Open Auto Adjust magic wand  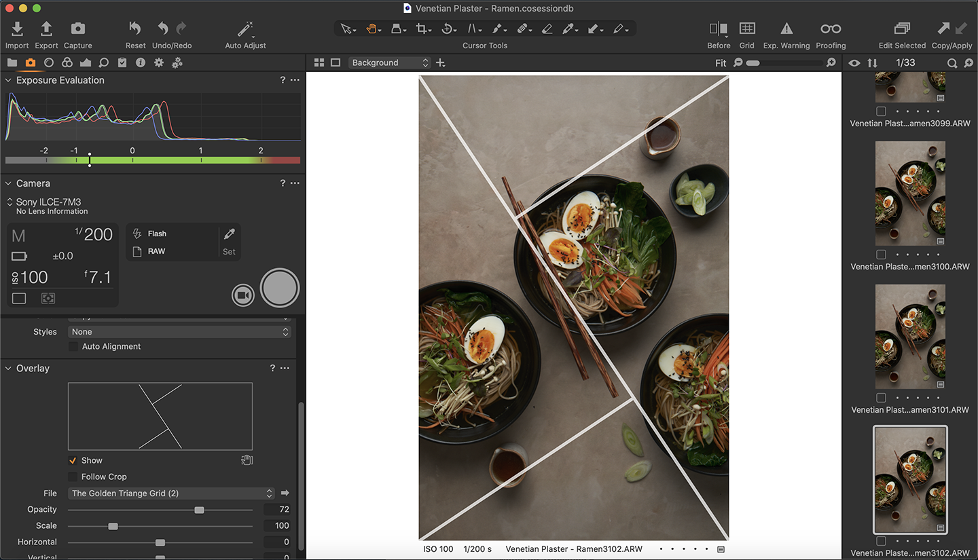pos(245,29)
